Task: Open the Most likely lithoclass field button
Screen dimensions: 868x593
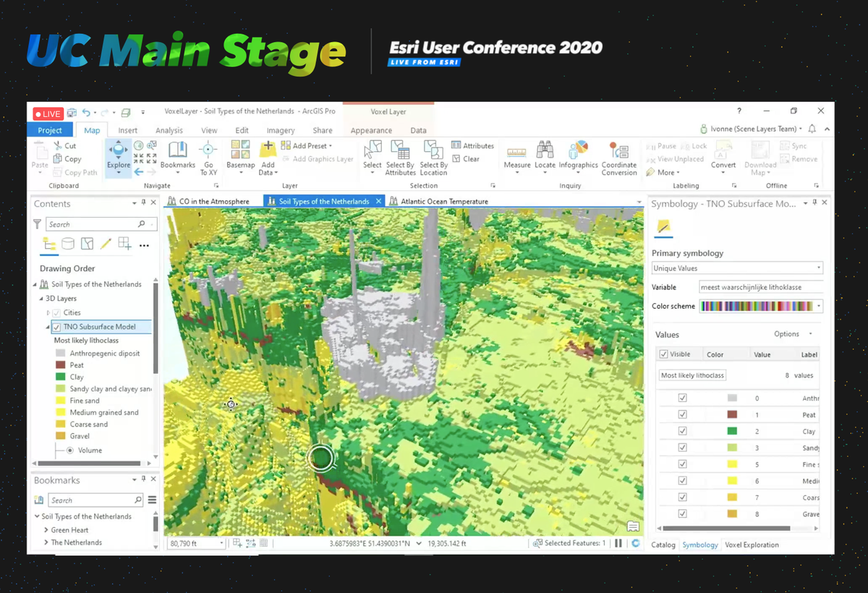Action: click(x=692, y=375)
